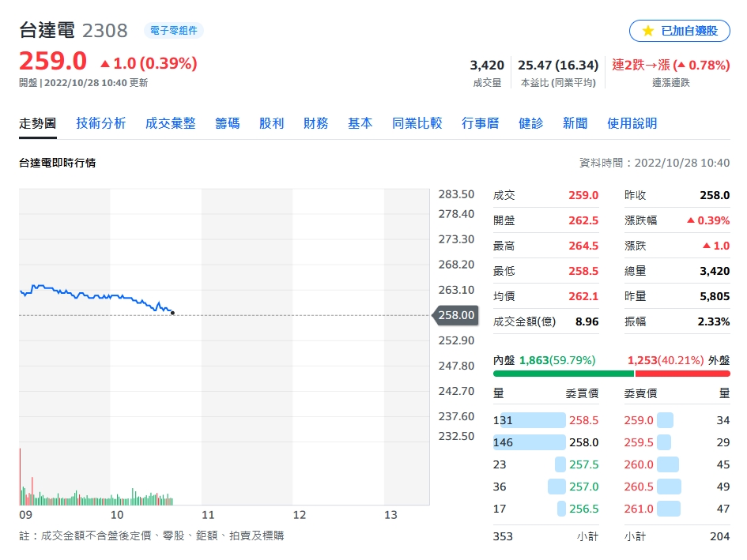Open the 股利 tab
Viewport: 747px width, 560px height.
(272, 124)
